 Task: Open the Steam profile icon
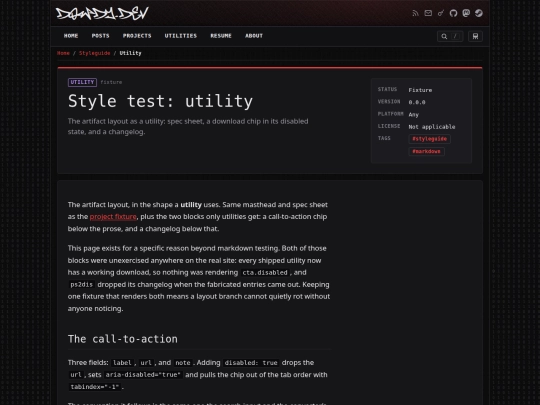479,13
